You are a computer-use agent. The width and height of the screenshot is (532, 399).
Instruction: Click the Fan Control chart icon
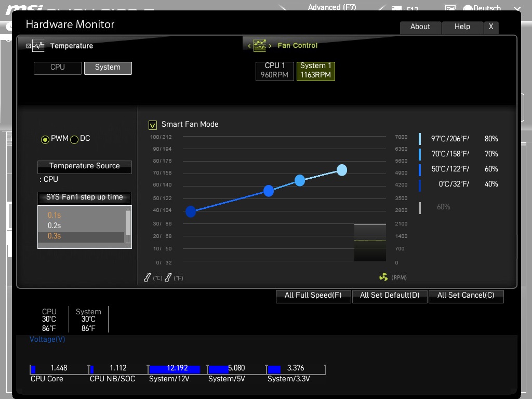tap(260, 46)
